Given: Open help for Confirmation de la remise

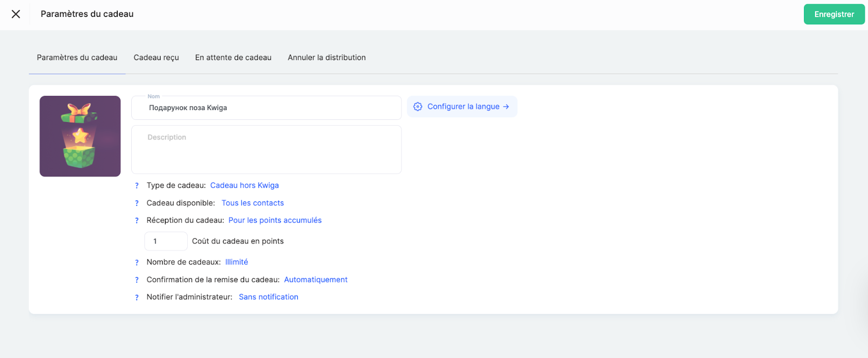Looking at the screenshot, I should [137, 280].
